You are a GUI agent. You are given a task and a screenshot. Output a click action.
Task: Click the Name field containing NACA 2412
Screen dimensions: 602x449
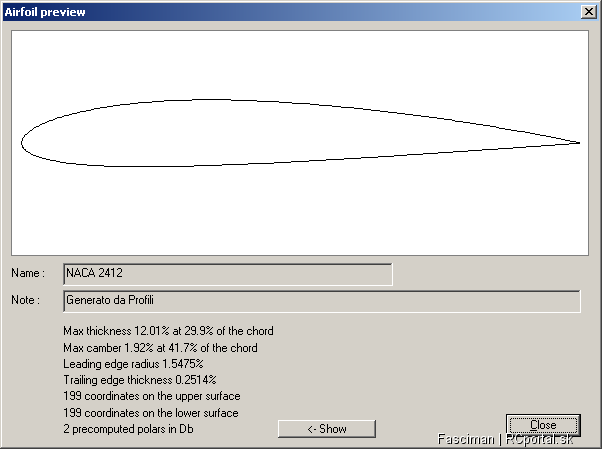click(x=228, y=274)
